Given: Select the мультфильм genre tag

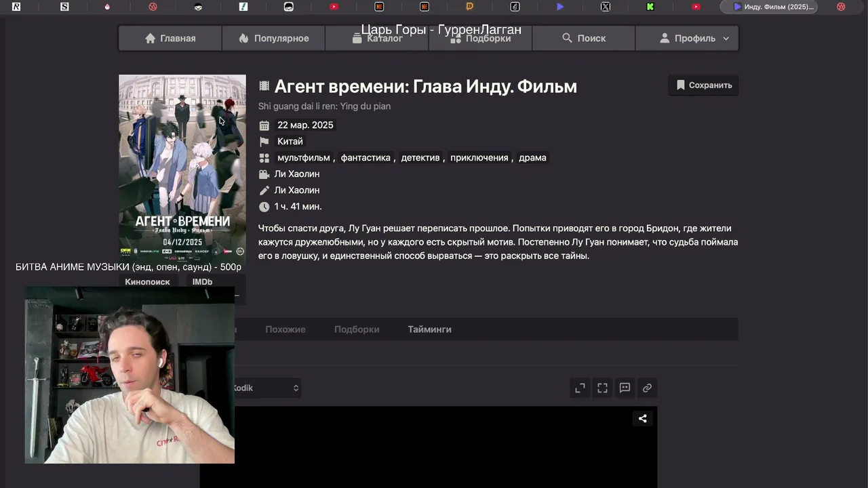Looking at the screenshot, I should 303,158.
